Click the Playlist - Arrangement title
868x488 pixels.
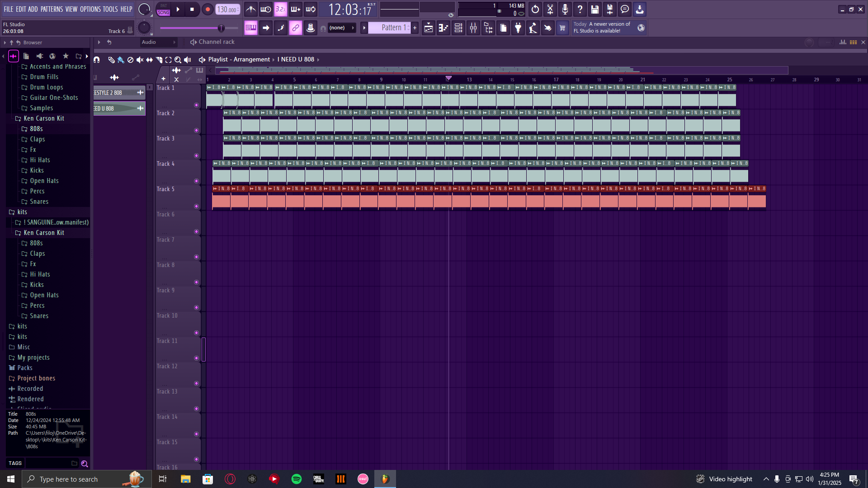[239, 60]
